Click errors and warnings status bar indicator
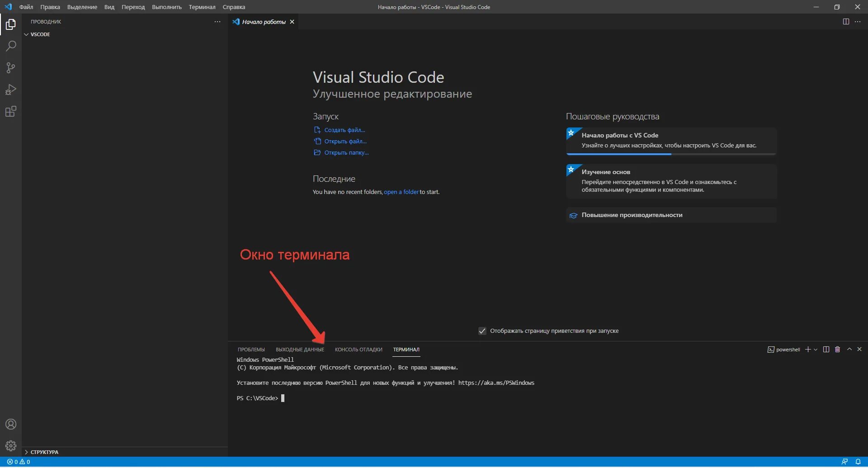The width and height of the screenshot is (868, 468). tap(19, 462)
